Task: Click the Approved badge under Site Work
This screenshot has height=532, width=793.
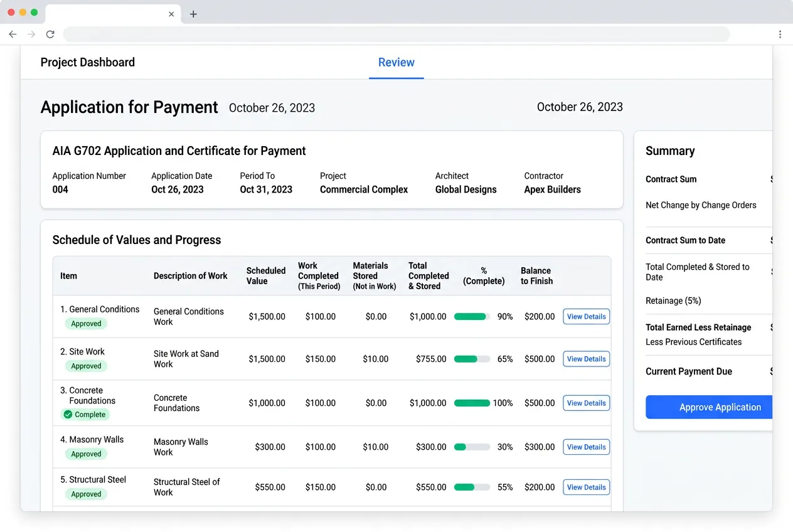Action: pos(85,366)
